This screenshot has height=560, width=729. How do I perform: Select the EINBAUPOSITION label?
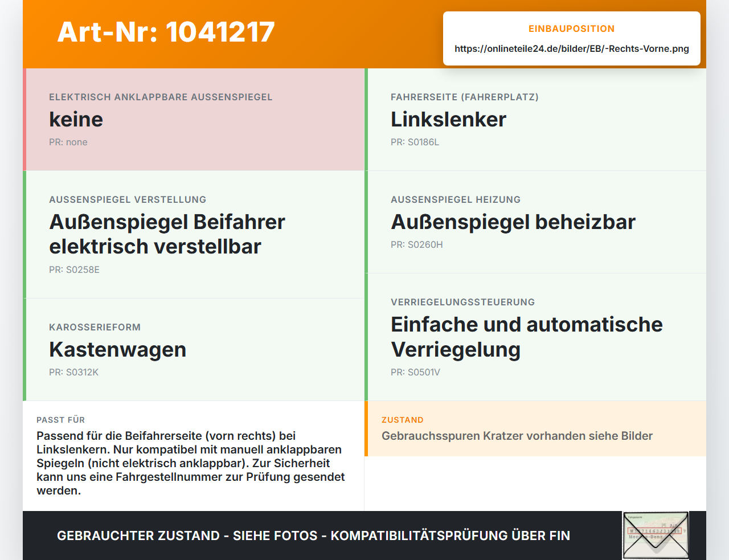click(572, 28)
